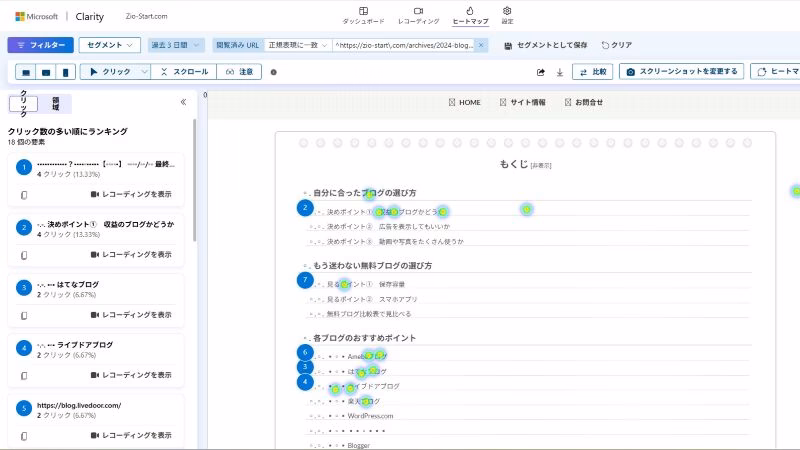Click サイト情報 in page preview
This screenshot has height=450, width=800.
522,103
